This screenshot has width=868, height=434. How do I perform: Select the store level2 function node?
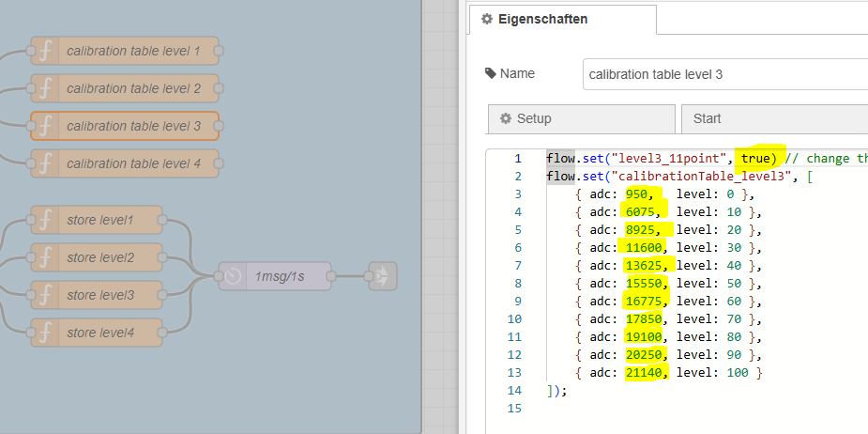pyautogui.click(x=97, y=257)
